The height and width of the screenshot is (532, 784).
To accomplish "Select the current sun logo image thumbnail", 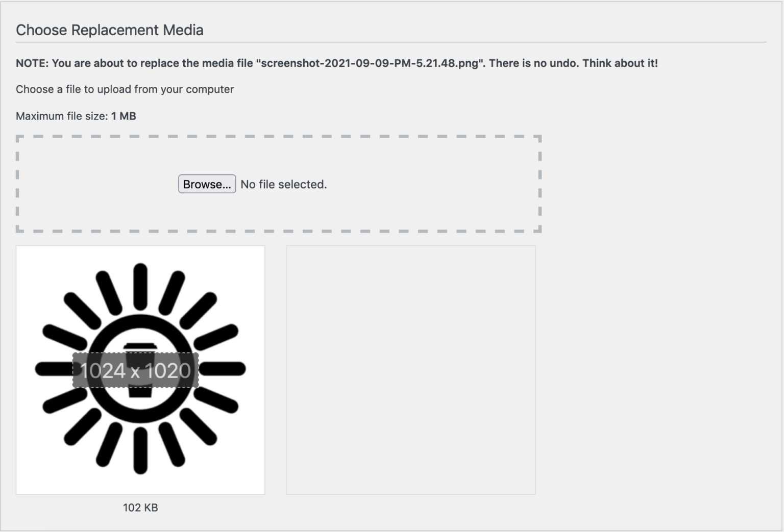I will click(140, 370).
